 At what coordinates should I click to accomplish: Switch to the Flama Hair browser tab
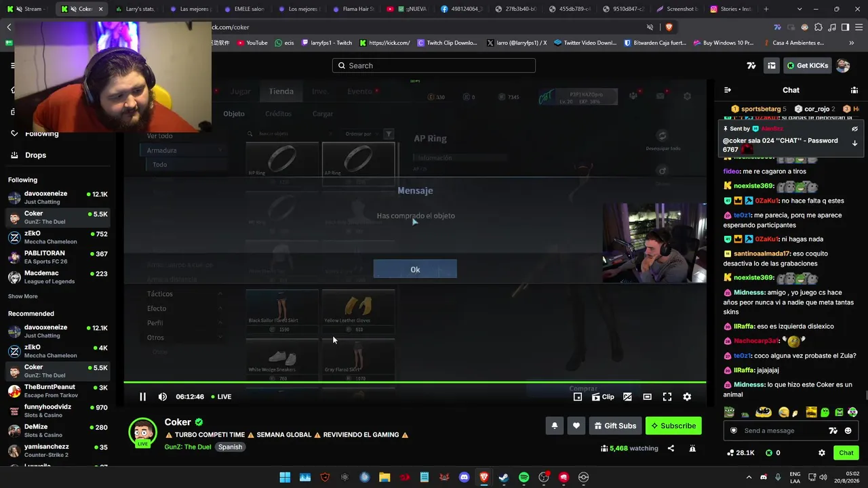[353, 9]
